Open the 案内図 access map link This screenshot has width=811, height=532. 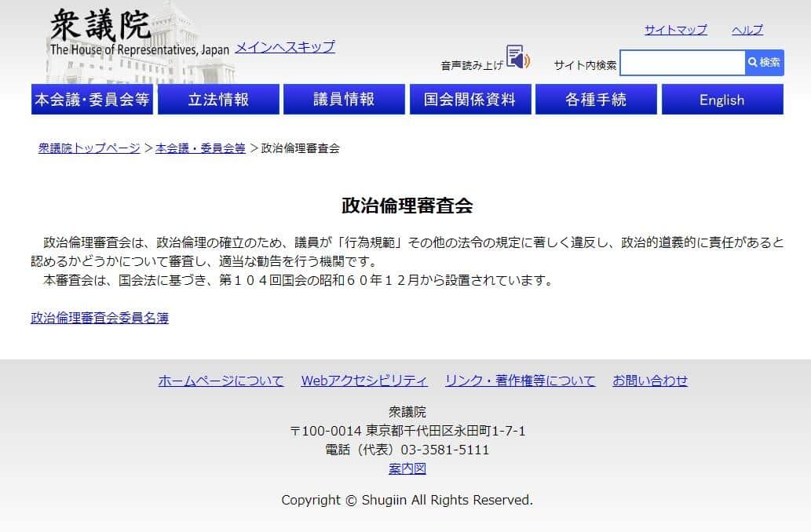[x=407, y=468]
